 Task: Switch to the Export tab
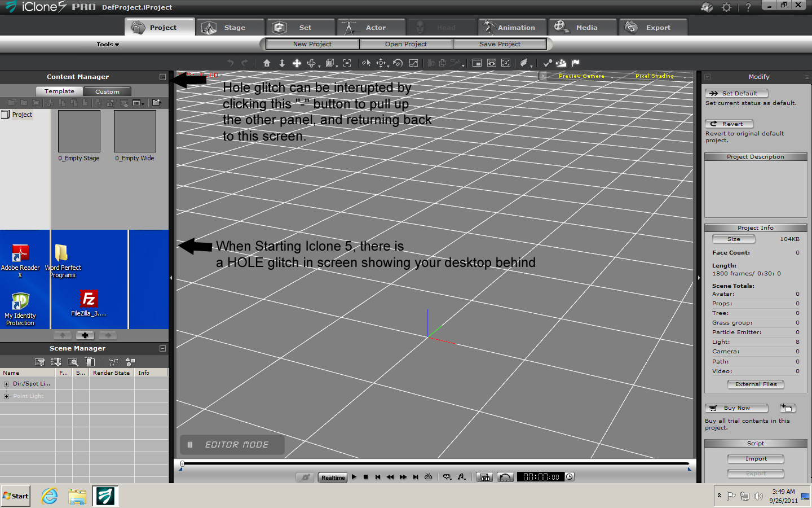click(654, 27)
